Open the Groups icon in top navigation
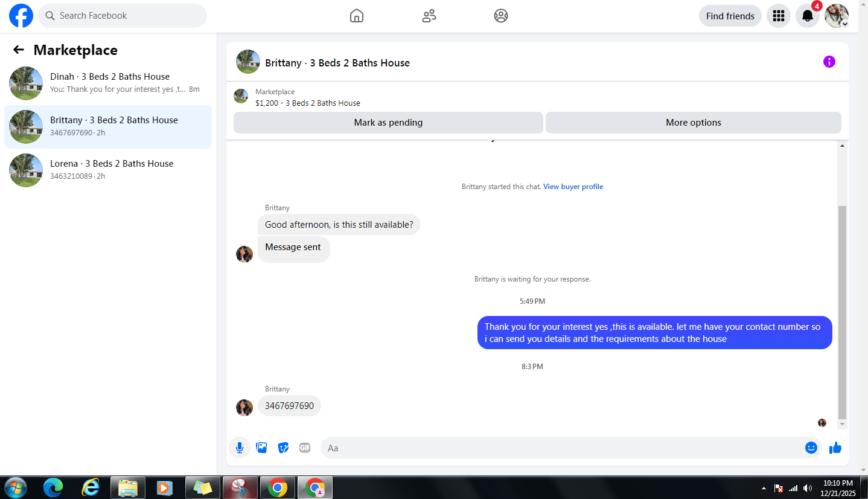The image size is (868, 499). [x=501, y=16]
